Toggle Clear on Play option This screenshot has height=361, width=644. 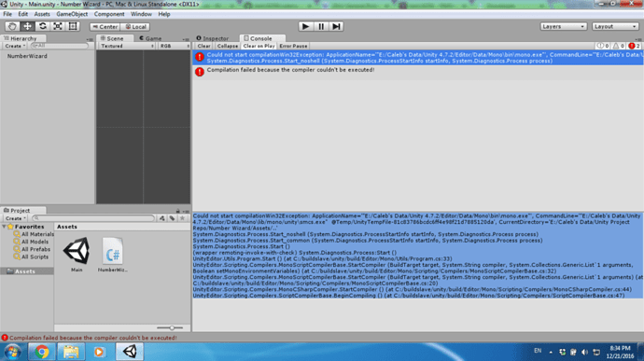pyautogui.click(x=259, y=46)
